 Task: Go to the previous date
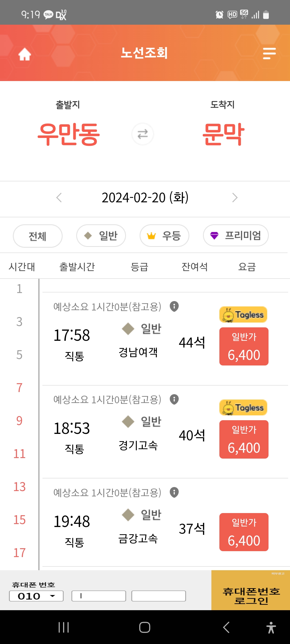click(59, 198)
